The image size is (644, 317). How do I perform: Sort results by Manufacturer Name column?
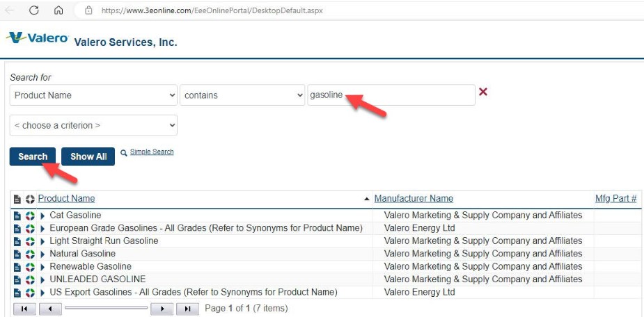click(x=414, y=199)
